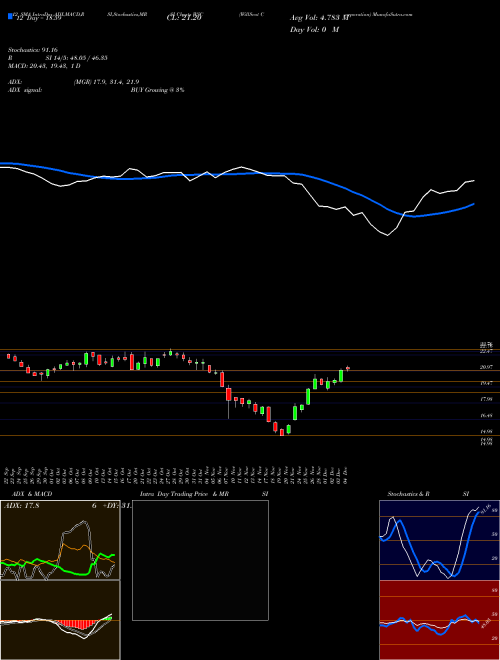Open the empty Intra Day Trading Price panel

pos(200,560)
